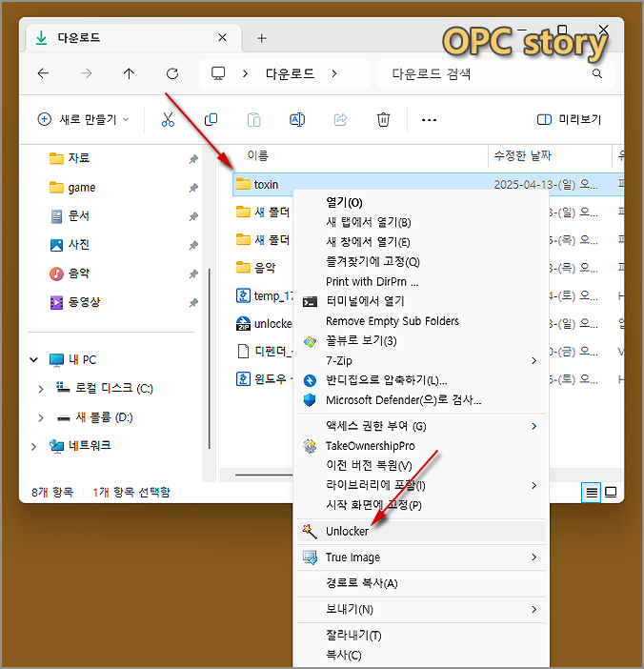Expand 로컬 디스크 (C:) node
644x669 pixels.
(41, 389)
